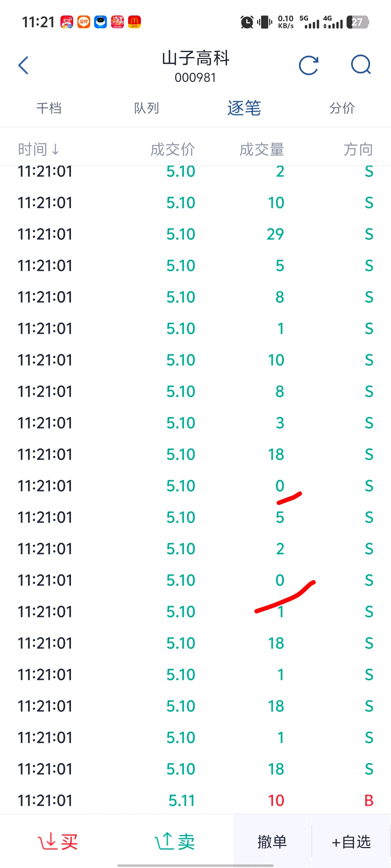Select the 逐笔 tab
Viewport: 391px width, 868px height.
(244, 108)
